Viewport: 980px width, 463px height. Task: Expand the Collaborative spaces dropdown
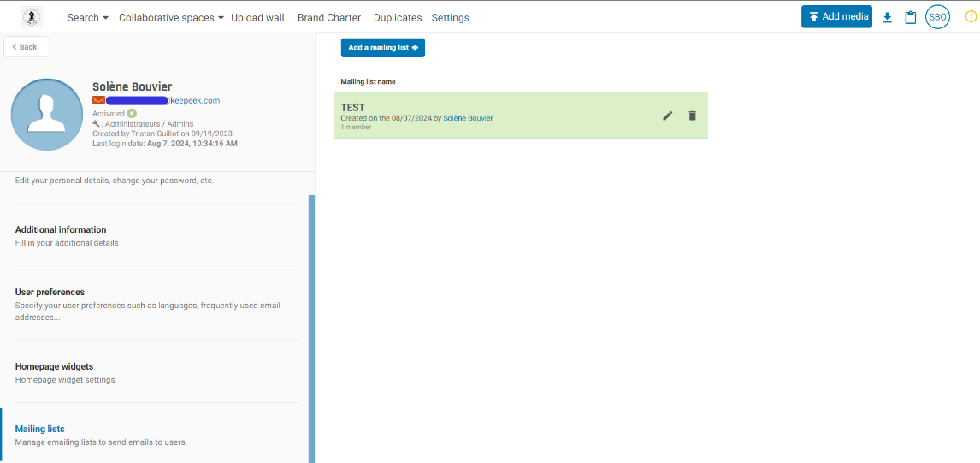171,17
